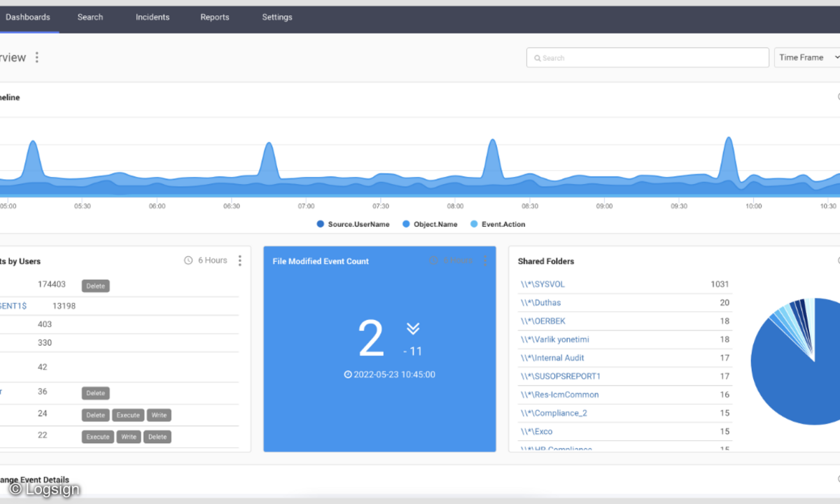
Task: Toggle the Object.Name legend series
Action: pyautogui.click(x=430, y=224)
